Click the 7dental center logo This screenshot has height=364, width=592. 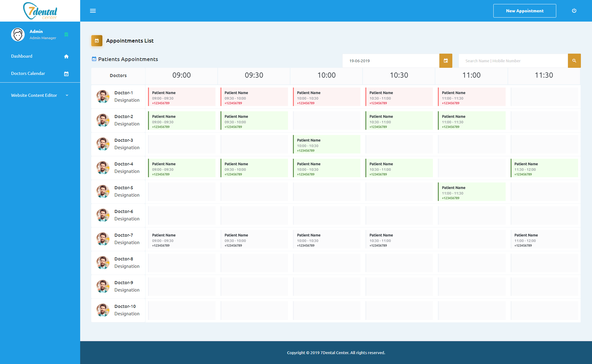coord(40,11)
